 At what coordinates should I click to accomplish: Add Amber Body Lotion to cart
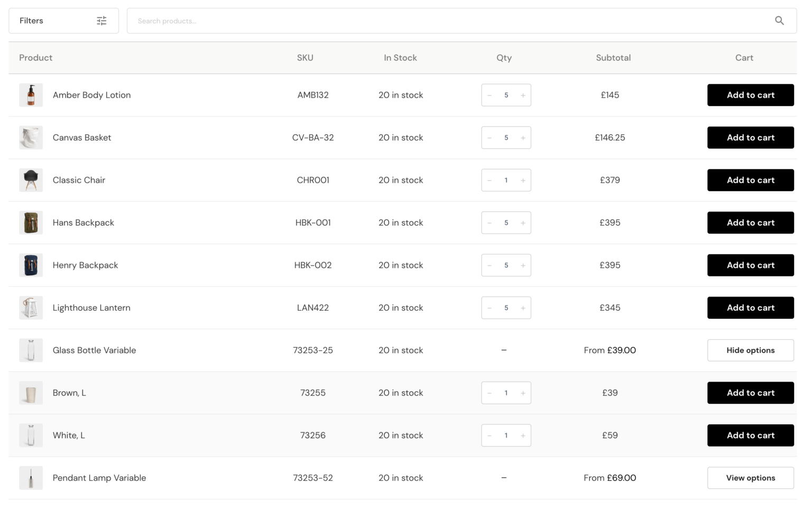click(x=750, y=95)
